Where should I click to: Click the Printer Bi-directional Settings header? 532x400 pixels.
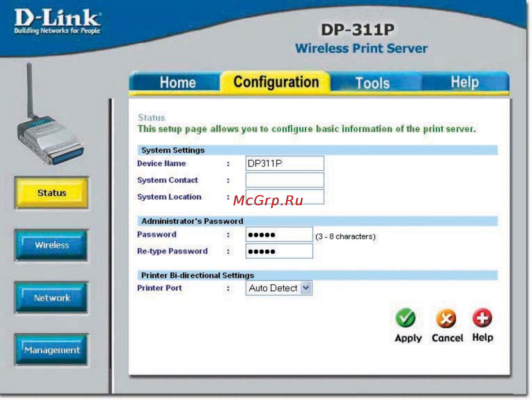pyautogui.click(x=317, y=275)
